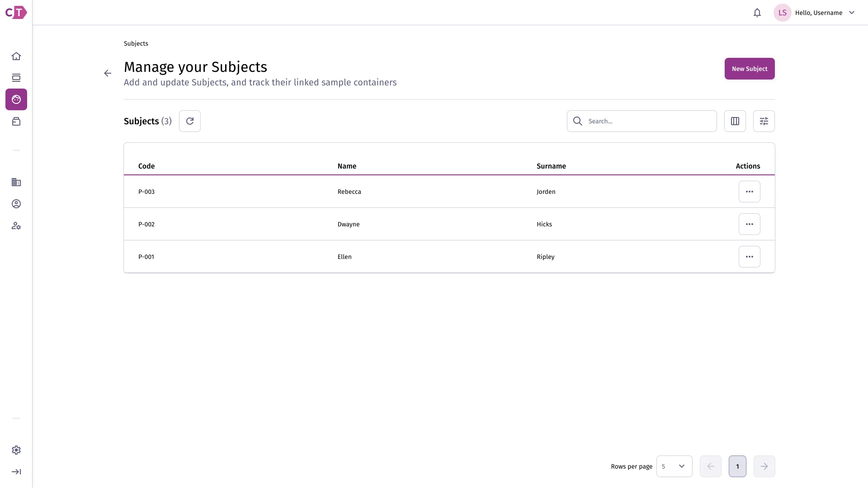Go to the previous page arrow
This screenshot has height=488, width=868.
[x=711, y=466]
